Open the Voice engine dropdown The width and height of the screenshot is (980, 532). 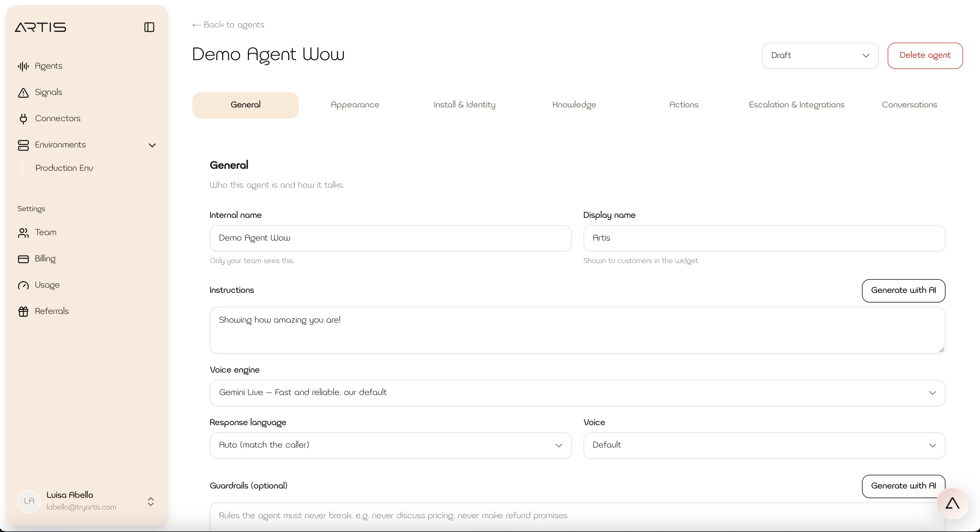(x=577, y=392)
